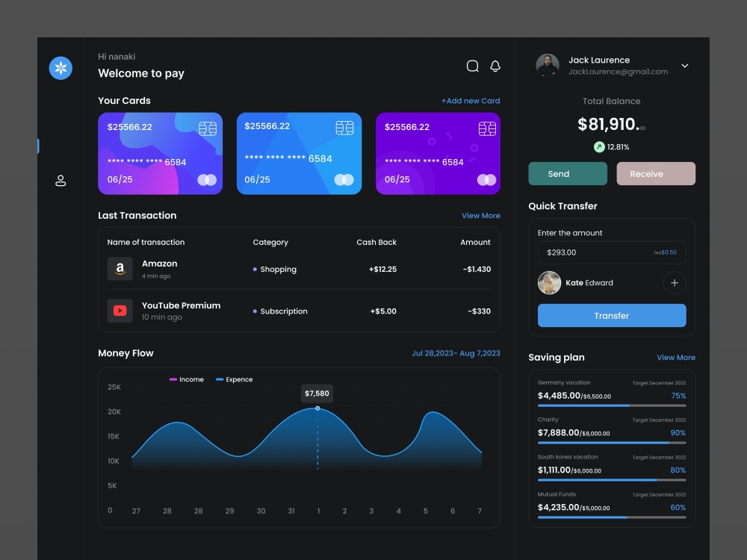Click the YouTube Premium transaction name
Image resolution: width=747 pixels, height=560 pixels.
pyautogui.click(x=181, y=305)
